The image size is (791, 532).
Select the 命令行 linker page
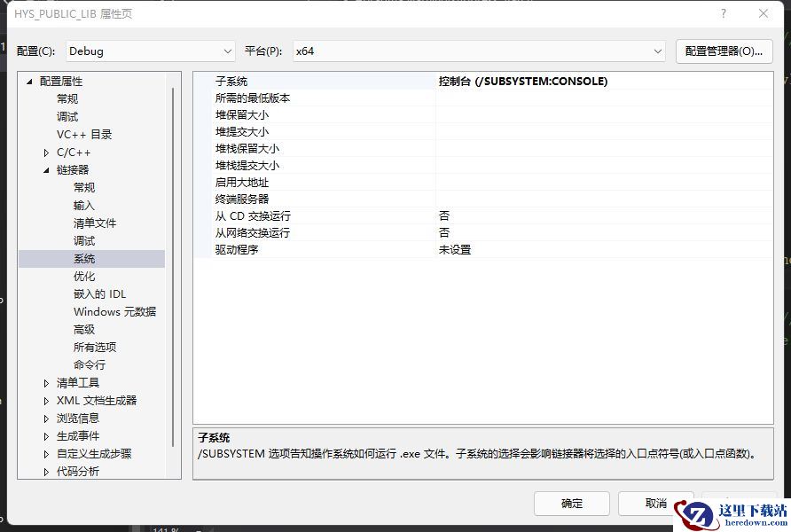90,365
